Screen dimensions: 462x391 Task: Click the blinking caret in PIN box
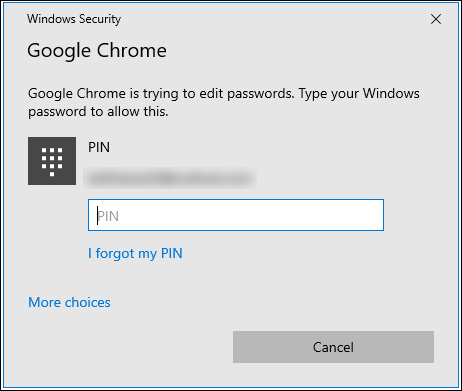click(x=97, y=216)
